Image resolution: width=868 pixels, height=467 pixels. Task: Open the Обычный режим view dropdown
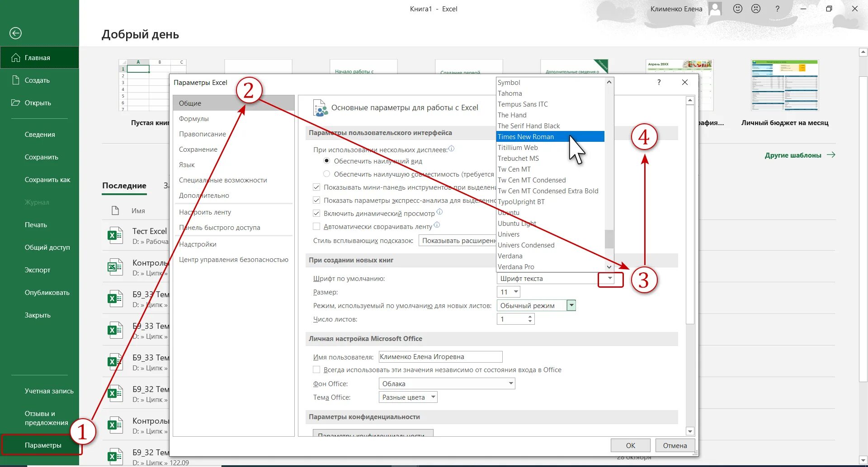point(571,306)
